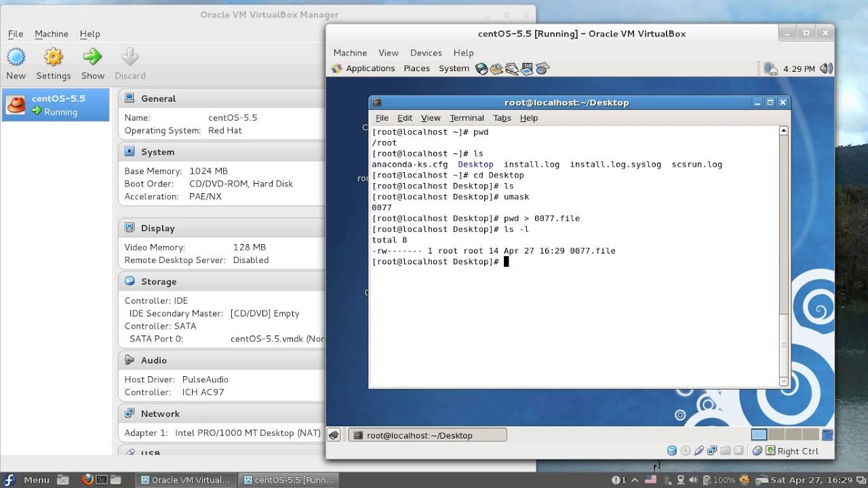Open the terminal View menu
This screenshot has height=488, width=868.
click(431, 118)
